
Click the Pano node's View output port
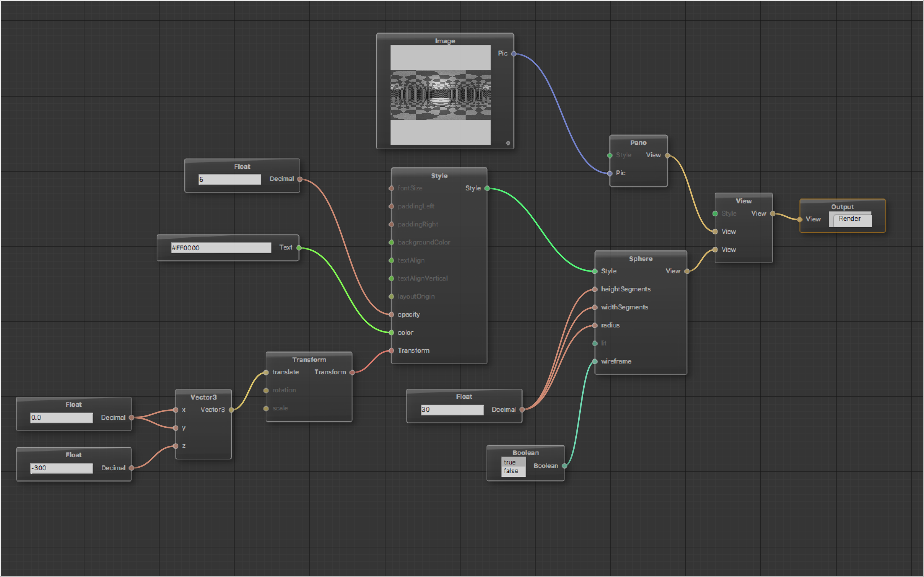click(667, 155)
